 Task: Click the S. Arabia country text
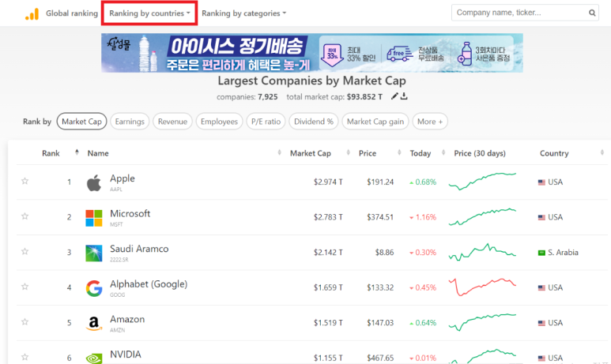click(x=563, y=252)
